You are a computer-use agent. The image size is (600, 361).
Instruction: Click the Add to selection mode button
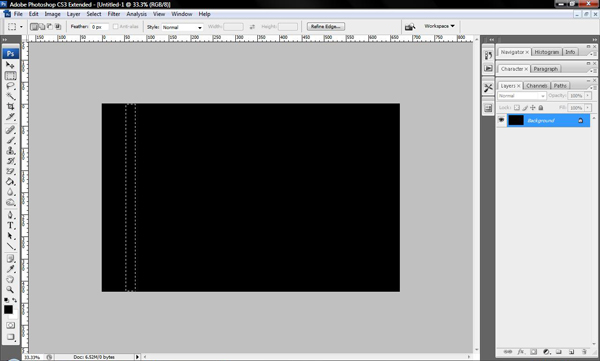tap(42, 27)
